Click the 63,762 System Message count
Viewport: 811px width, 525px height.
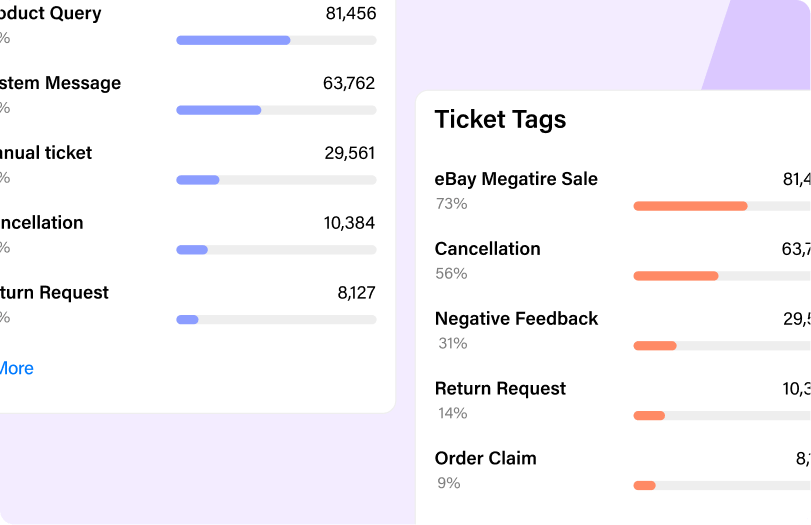tap(348, 83)
